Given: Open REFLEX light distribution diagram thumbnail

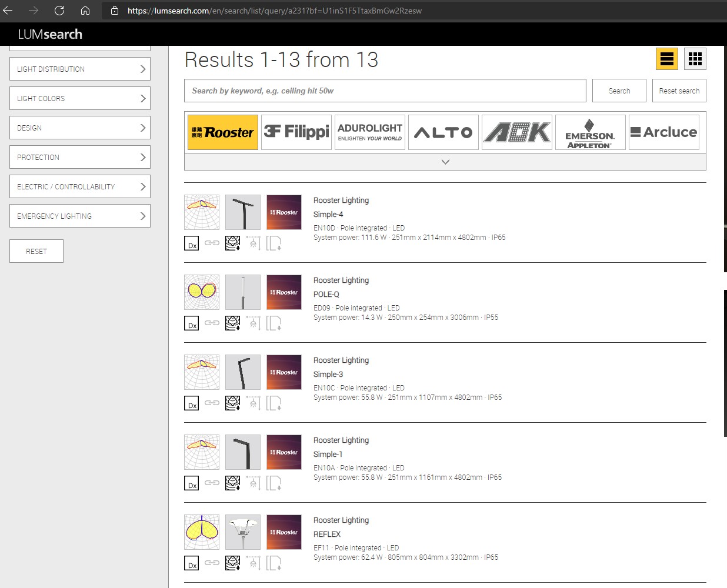Looking at the screenshot, I should pos(202,532).
